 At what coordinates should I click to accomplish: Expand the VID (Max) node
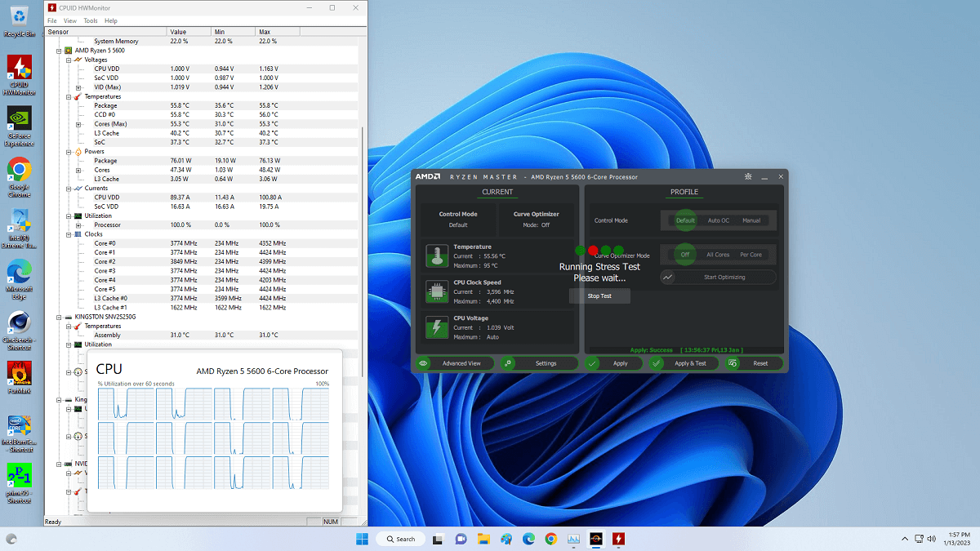[78, 87]
